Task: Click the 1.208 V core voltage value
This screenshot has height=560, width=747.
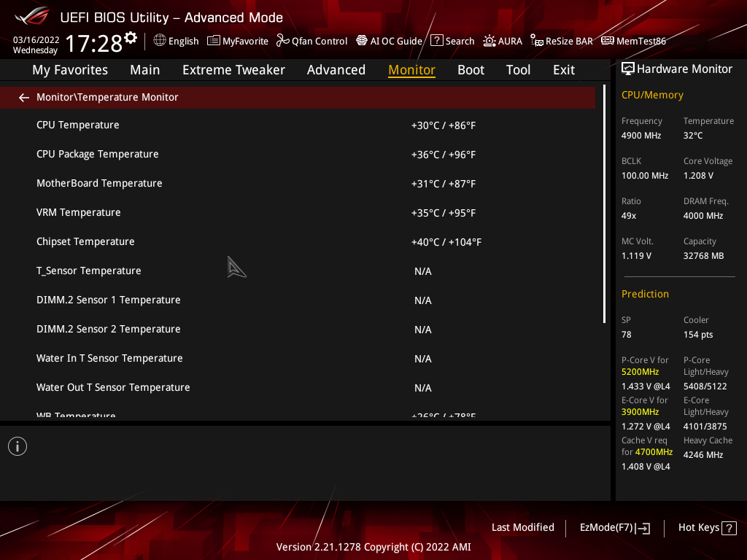Action: (x=698, y=176)
